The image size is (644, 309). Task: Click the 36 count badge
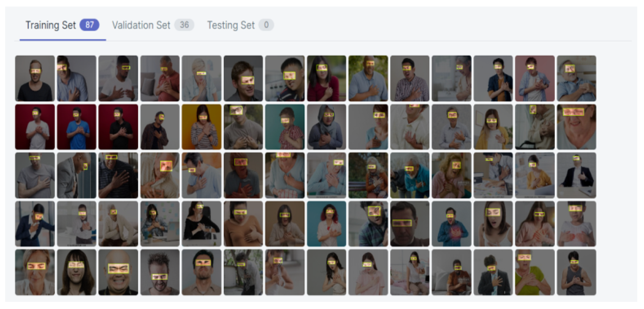[x=184, y=25]
